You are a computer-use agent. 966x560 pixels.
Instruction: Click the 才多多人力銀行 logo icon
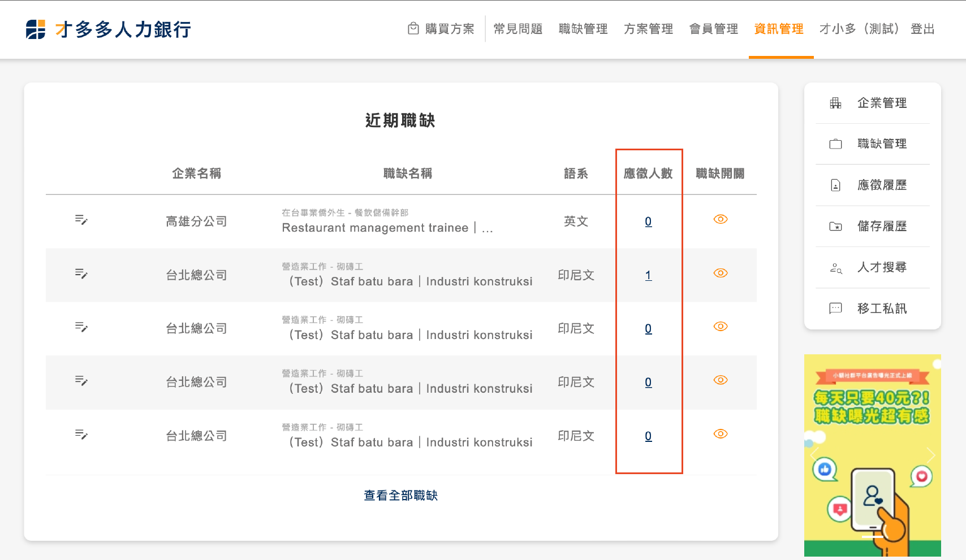[x=36, y=29]
